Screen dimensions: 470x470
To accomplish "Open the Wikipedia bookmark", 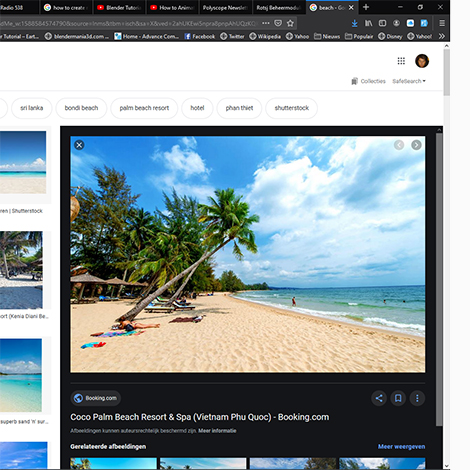I will [x=265, y=36].
